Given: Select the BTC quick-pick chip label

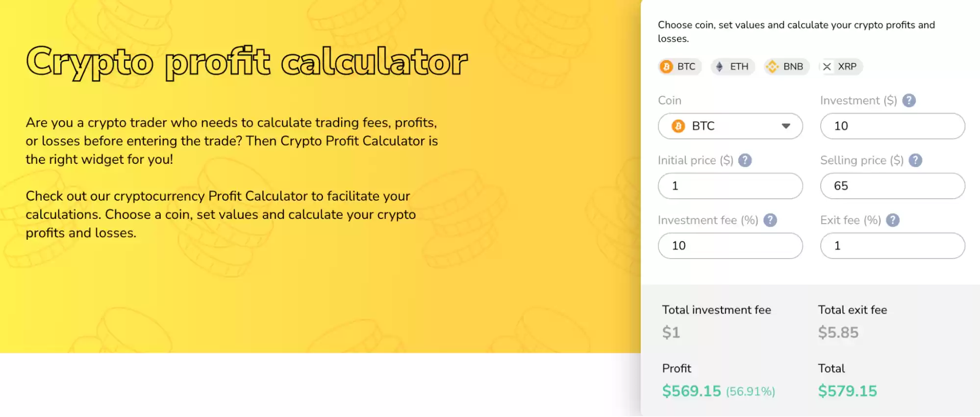Looking at the screenshot, I should [686, 67].
